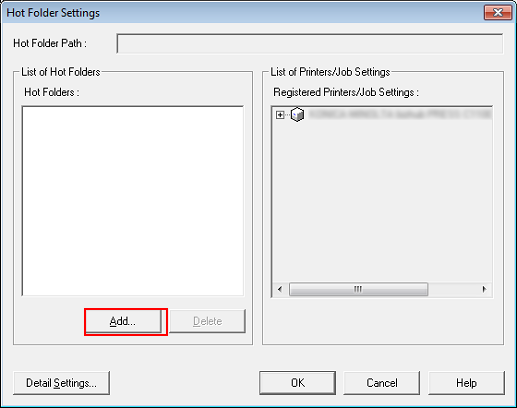Select the printer cube icon in the tree
Viewport: 517px width, 408px height.
tap(297, 115)
